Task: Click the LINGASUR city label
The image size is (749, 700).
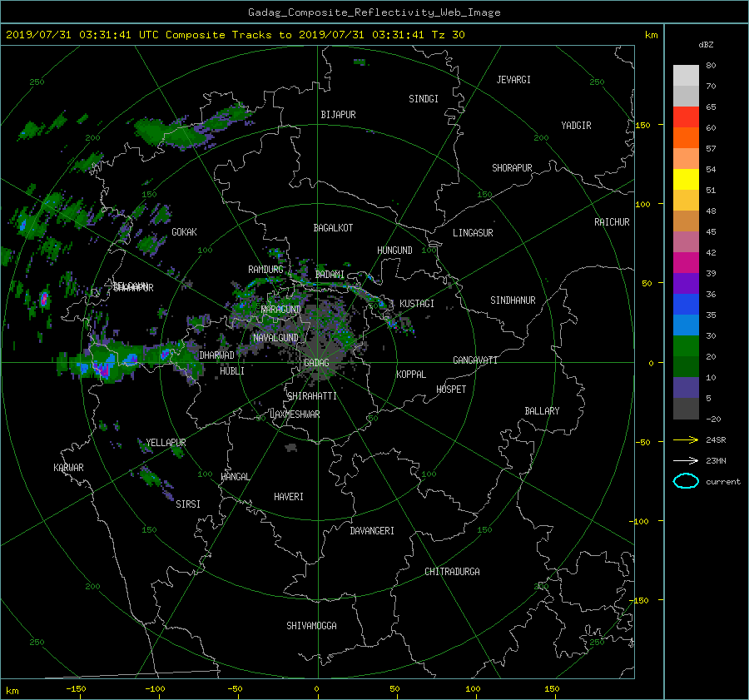Action: (x=473, y=233)
